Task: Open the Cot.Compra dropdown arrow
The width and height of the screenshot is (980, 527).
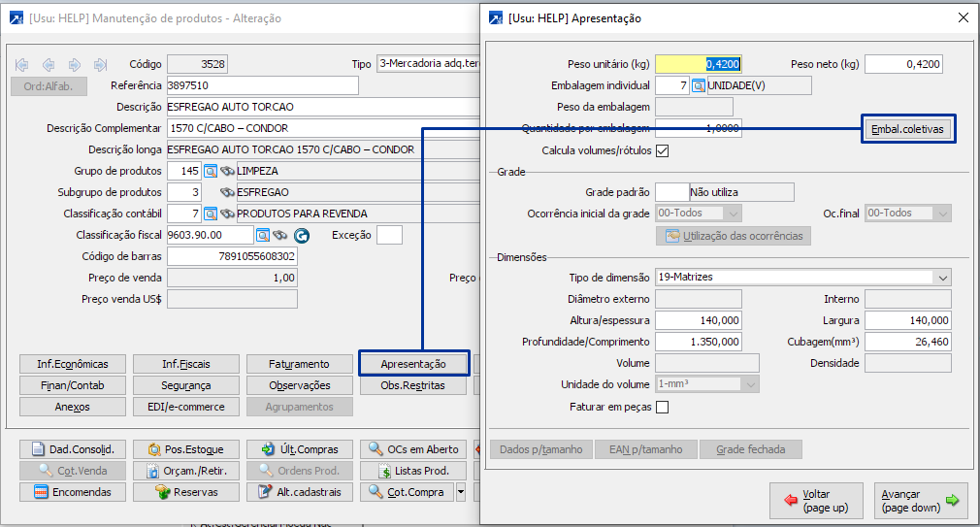Action: click(x=460, y=492)
